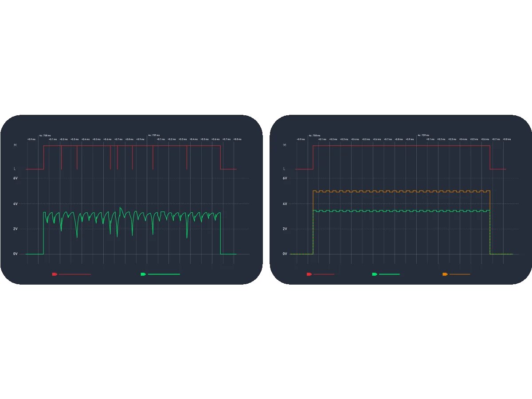Viewport: 532px width, 399px height.
Task: Click the 4s : 758 ms marker in right chart
Action: point(314,136)
